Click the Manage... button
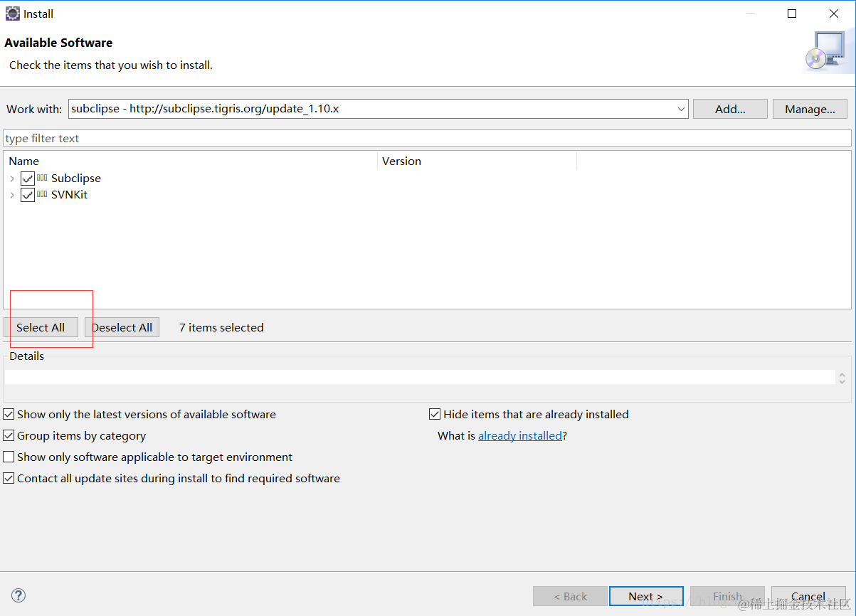This screenshot has height=616, width=856. pos(810,109)
